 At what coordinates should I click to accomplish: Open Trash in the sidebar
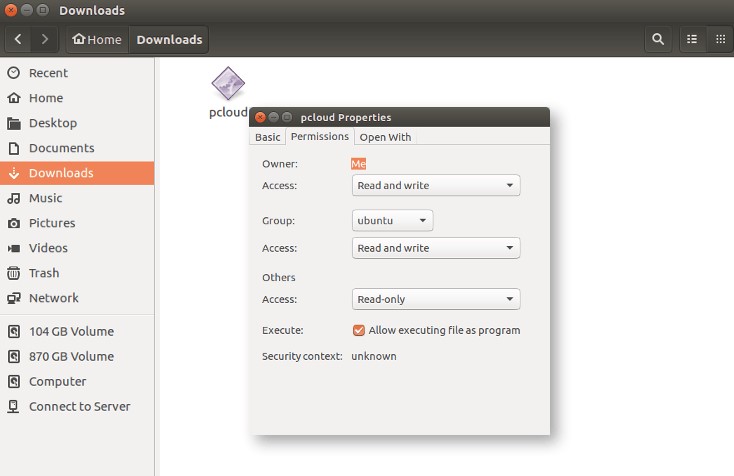pyautogui.click(x=77, y=273)
